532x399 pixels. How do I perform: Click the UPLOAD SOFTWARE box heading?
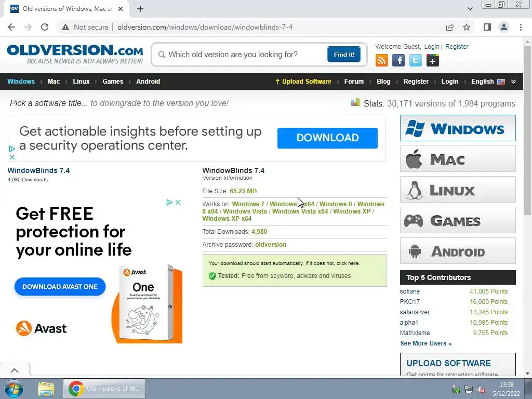pyautogui.click(x=448, y=363)
